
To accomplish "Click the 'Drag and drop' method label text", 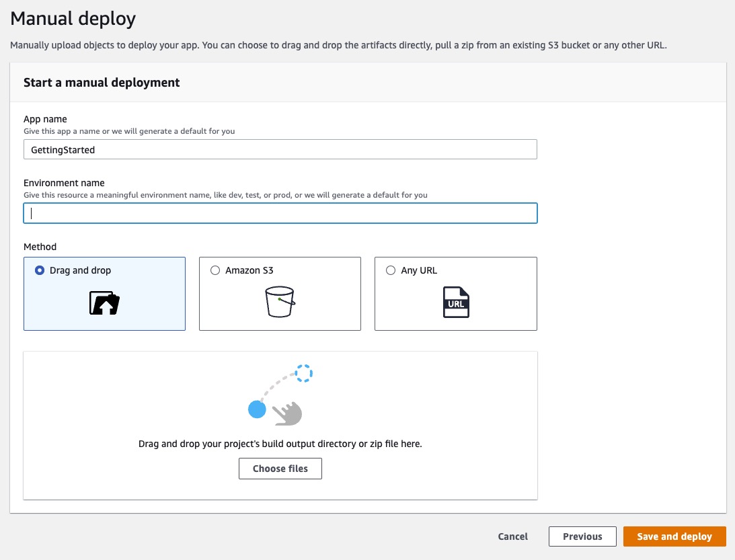I will point(80,270).
